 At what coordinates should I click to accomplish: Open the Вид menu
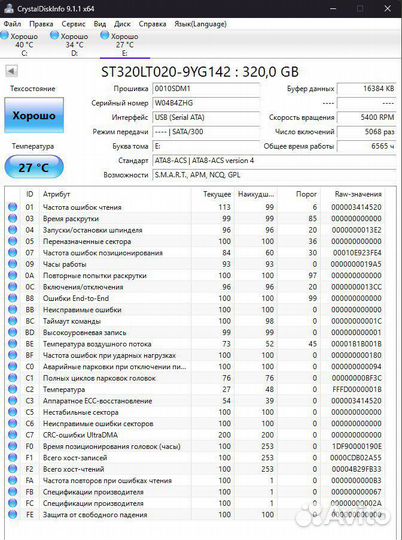100,24
